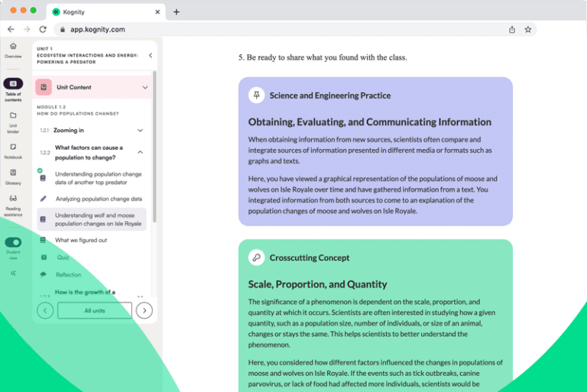This screenshot has width=587, height=392.
Task: Bookmark page with star icon
Action: coord(528,30)
